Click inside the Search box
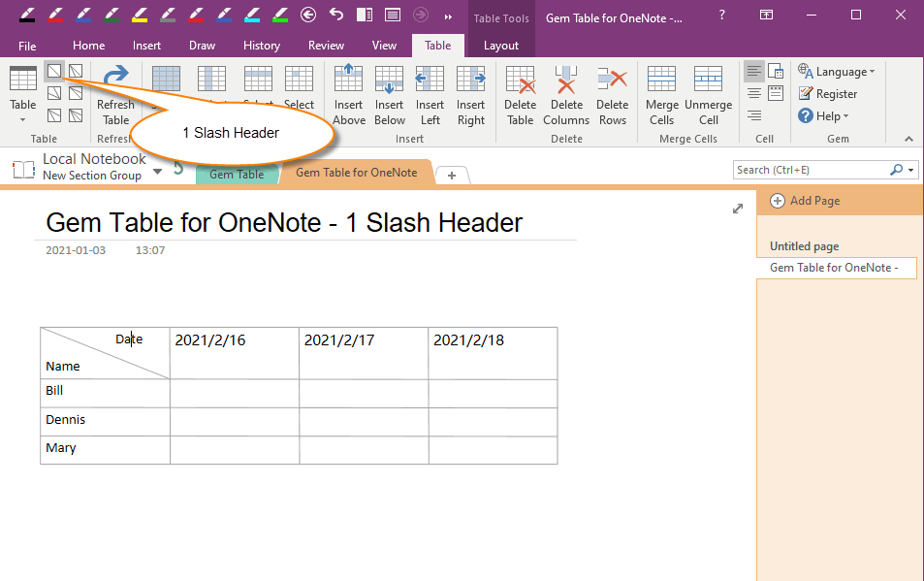This screenshot has height=581, width=924. coord(814,169)
